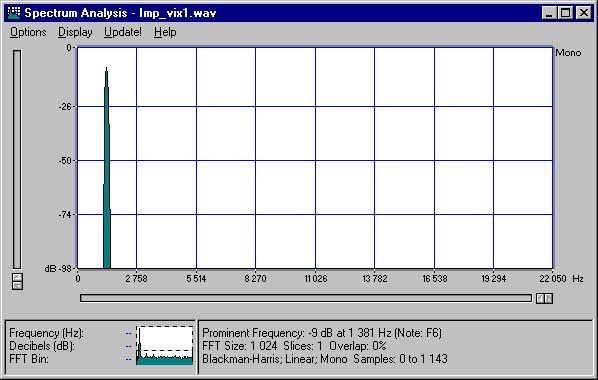Select the Update! menu command
598x380 pixels.
[123, 32]
